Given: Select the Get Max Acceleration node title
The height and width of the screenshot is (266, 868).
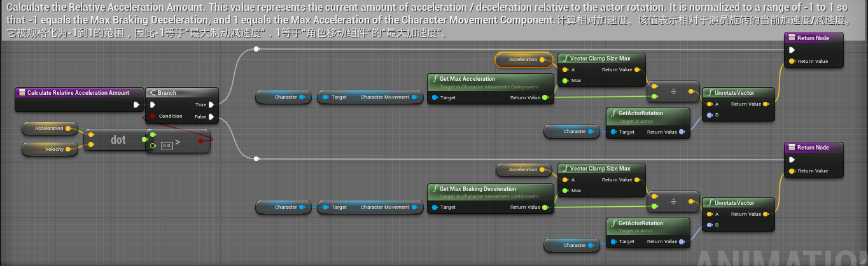Looking at the screenshot, I should 467,79.
